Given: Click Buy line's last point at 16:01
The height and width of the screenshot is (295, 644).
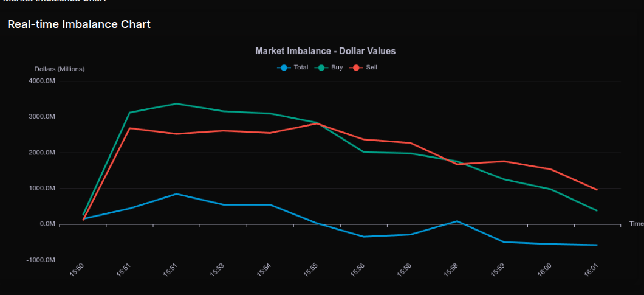Looking at the screenshot, I should click(597, 210).
